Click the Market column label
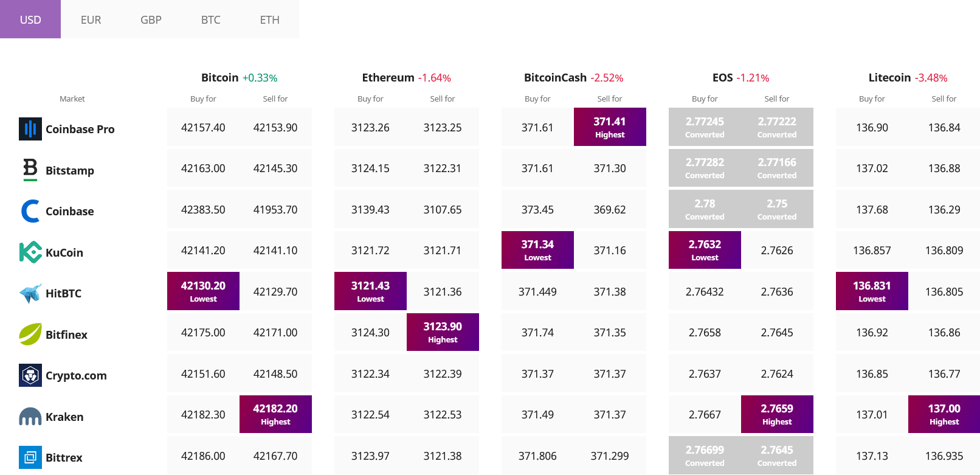980x475 pixels. pos(72,99)
